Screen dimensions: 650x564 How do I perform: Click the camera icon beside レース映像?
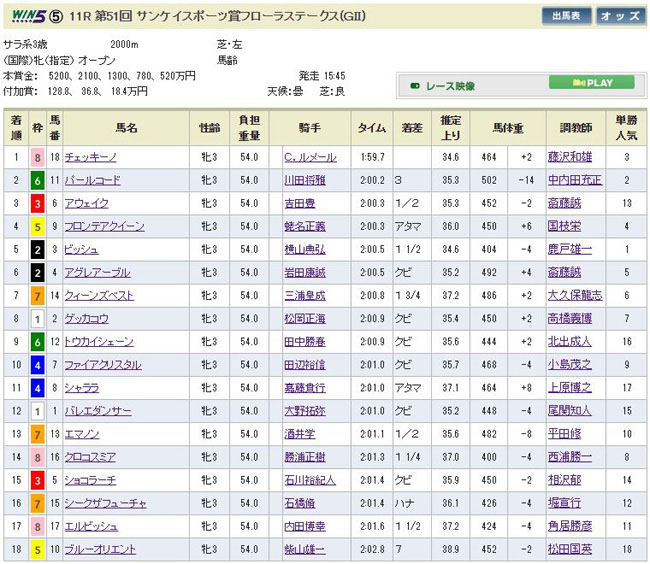pyautogui.click(x=415, y=85)
